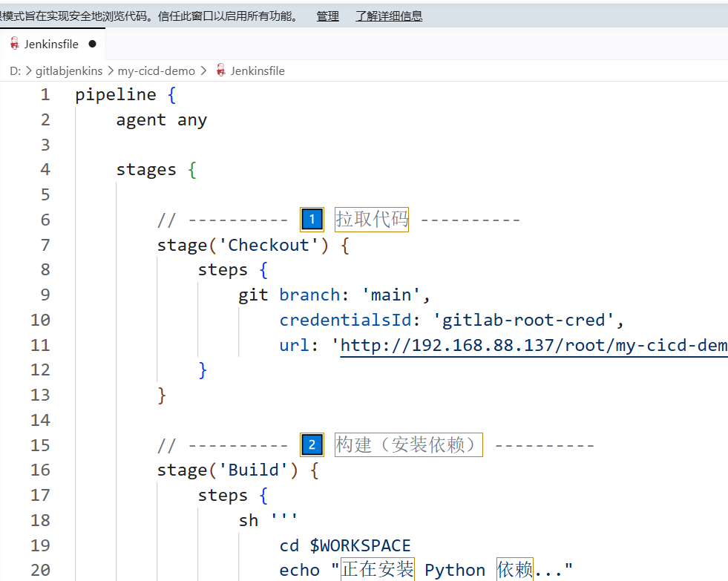728x581 pixels.
Task: Click the stage('Build') text
Action: click(228, 470)
